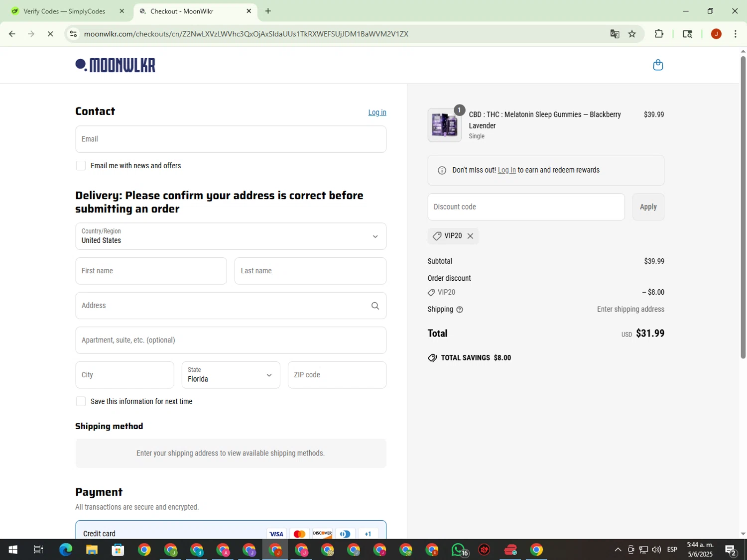Open WhatsApp from taskbar
The width and height of the screenshot is (747, 560).
coord(459,550)
